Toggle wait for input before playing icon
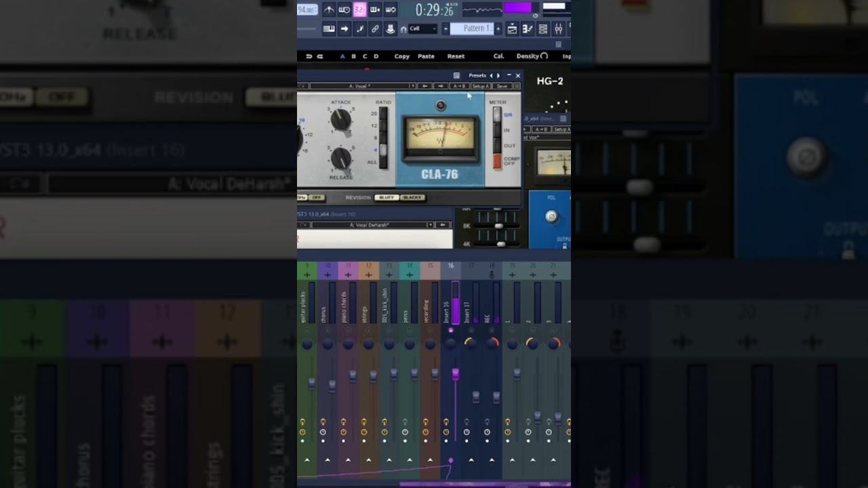Screen dimensions: 868x488 tap(344, 9)
